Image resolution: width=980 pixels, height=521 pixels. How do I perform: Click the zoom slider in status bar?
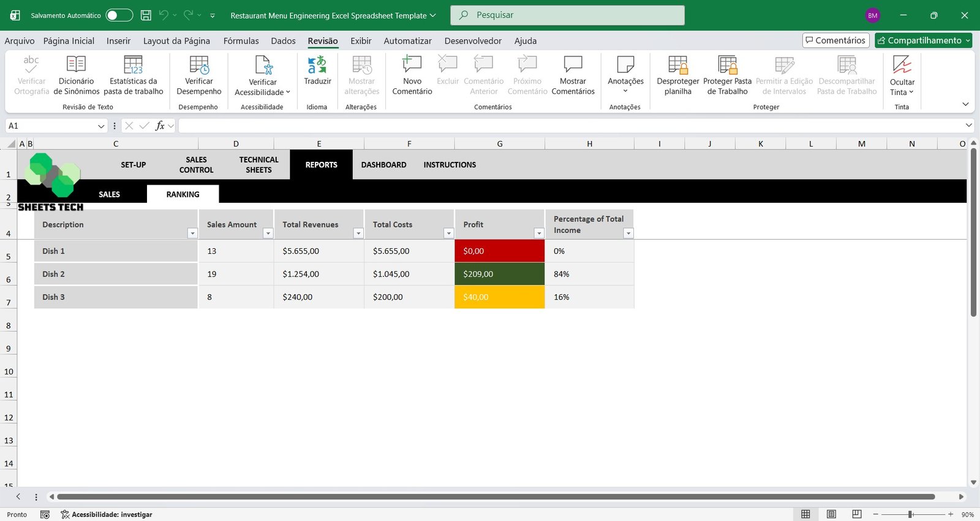click(911, 514)
